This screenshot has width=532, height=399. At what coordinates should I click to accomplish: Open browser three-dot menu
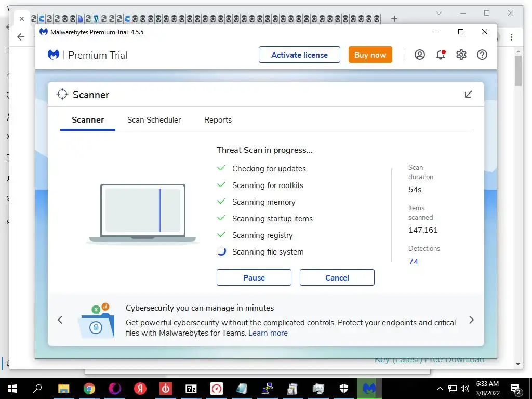[511, 37]
